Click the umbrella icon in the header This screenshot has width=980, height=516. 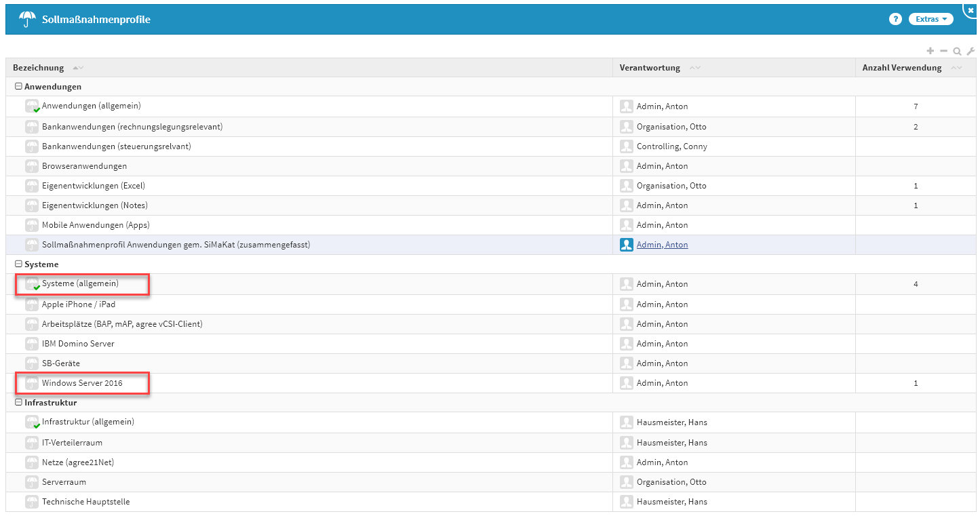point(27,19)
